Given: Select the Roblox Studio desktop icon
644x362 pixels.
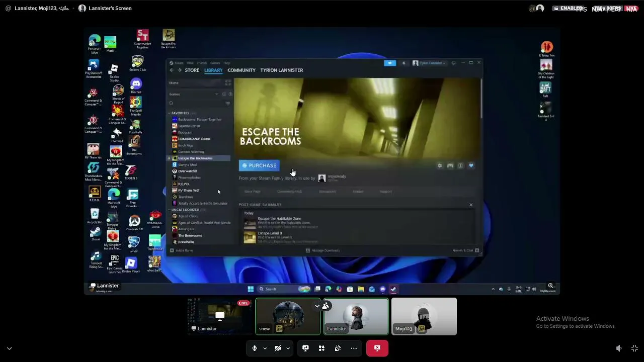Looking at the screenshot, I should pyautogui.click(x=114, y=73).
